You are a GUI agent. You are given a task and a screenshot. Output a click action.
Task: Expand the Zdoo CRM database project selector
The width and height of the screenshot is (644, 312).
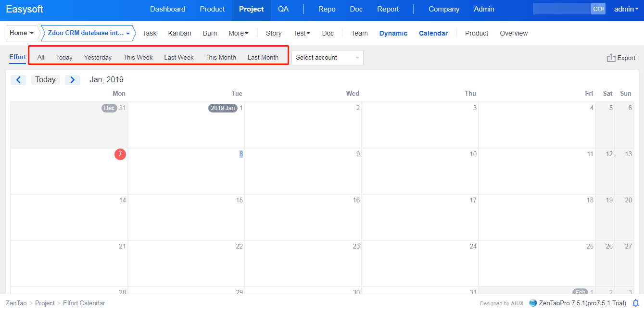coord(88,33)
